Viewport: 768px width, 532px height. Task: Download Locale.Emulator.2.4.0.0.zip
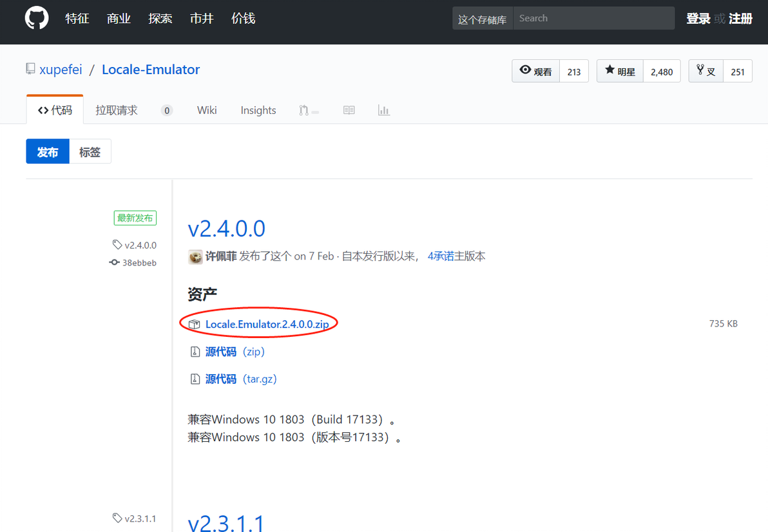pos(267,324)
